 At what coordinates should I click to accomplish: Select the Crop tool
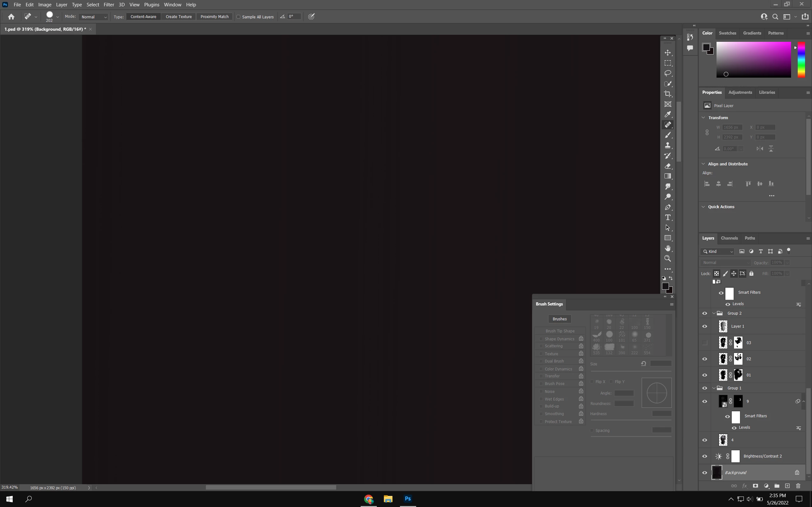tap(668, 94)
